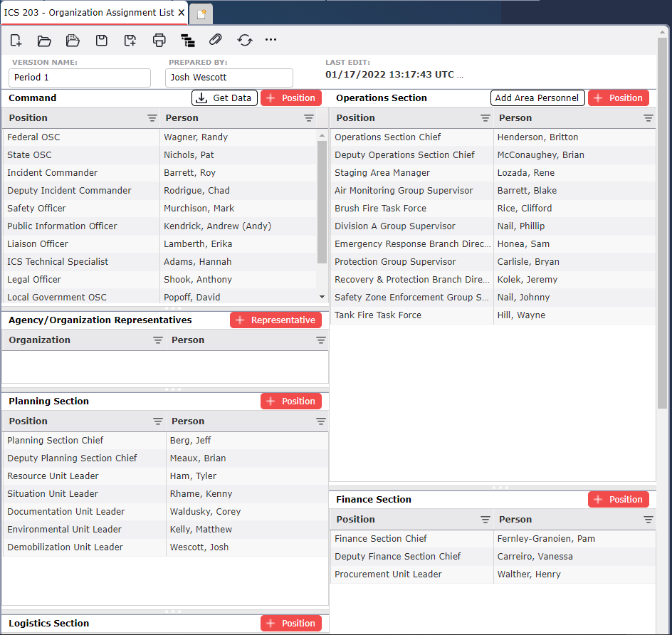This screenshot has width=672, height=635.
Task: Print the assignment list
Action: coord(159,41)
